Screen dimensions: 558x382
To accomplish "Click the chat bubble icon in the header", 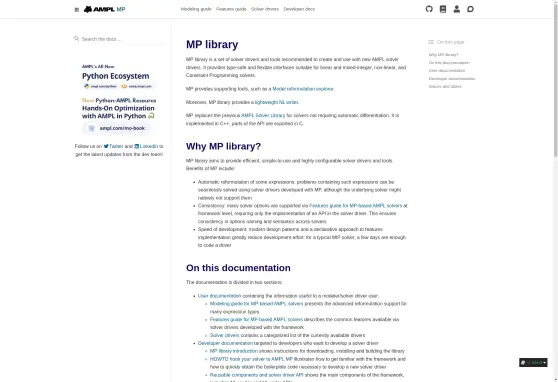I will pos(470,9).
